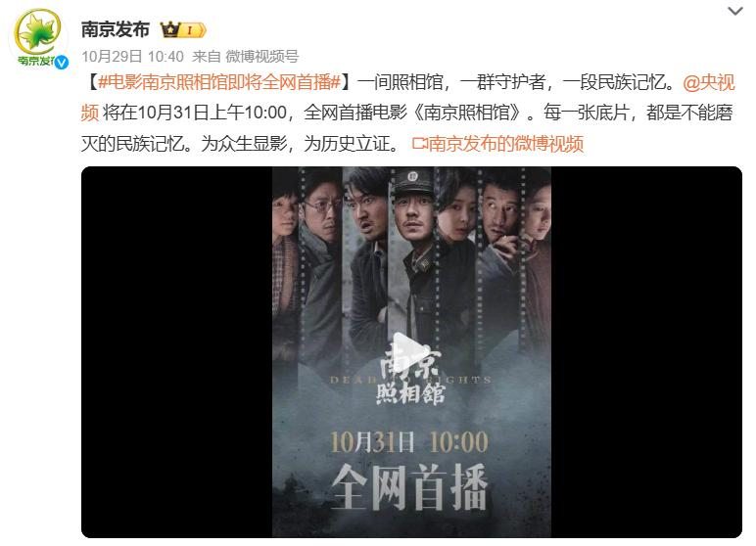Screen dimensions: 756x546
Task: Open the post timestamp 10月29日 10:40
Action: [x=132, y=57]
